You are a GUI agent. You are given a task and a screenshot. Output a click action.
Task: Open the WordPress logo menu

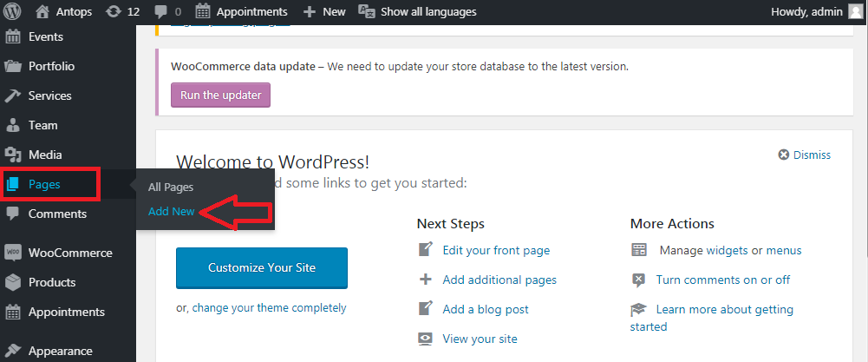12,11
